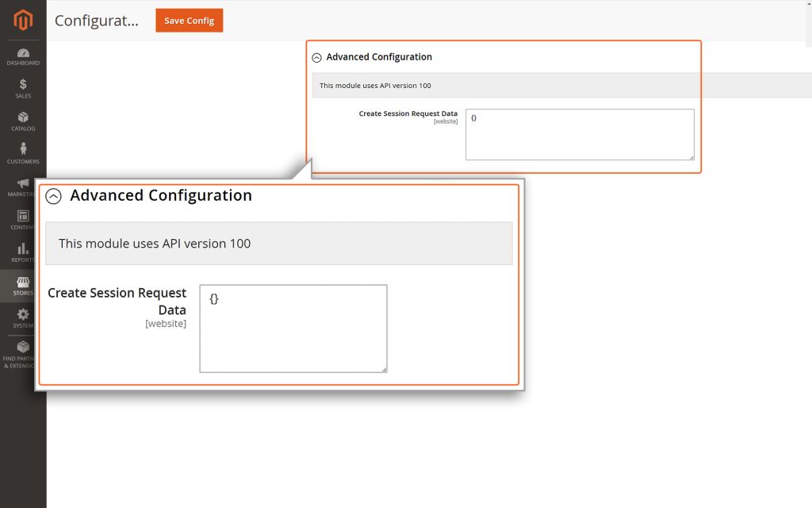Click the Advanced Configuration section heading
This screenshot has width=812, height=508.
coord(161,195)
